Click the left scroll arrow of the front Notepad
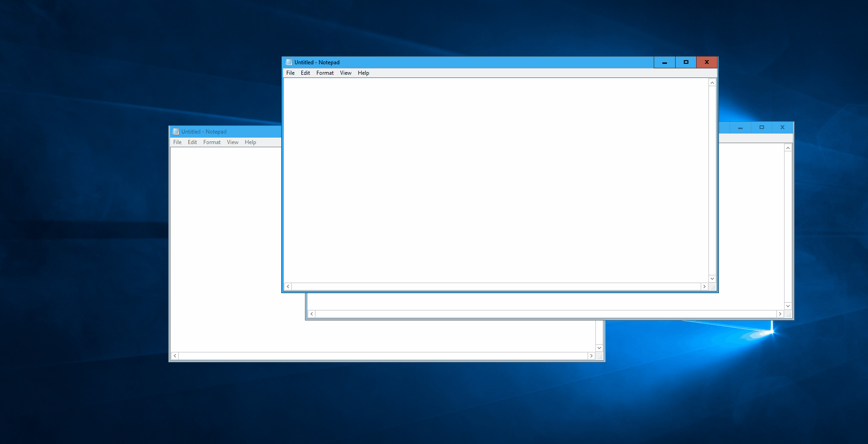Screen dimensions: 868x444 288,286
